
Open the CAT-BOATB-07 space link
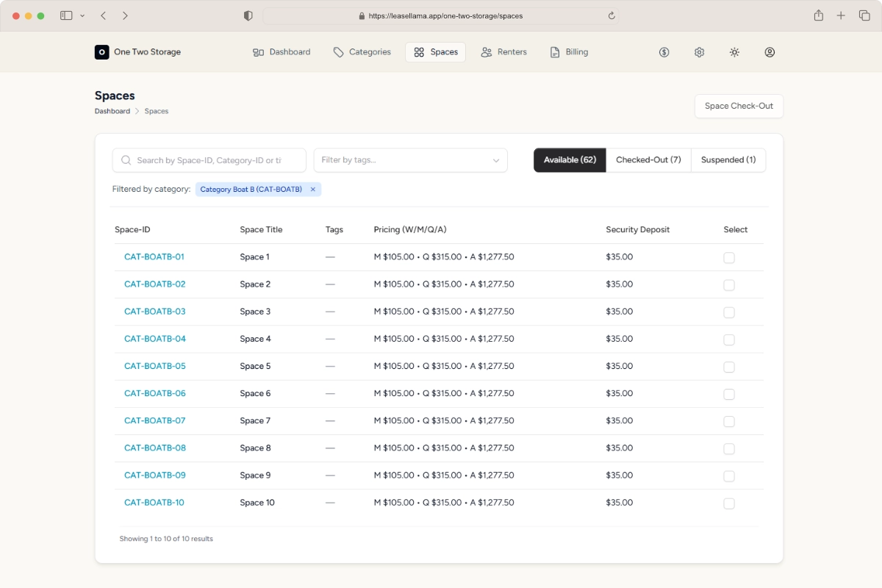tap(154, 420)
